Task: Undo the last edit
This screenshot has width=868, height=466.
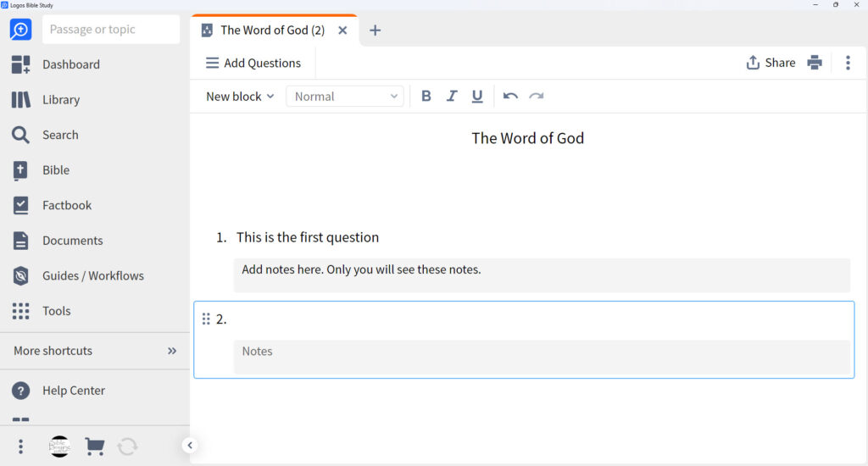Action: tap(510, 97)
